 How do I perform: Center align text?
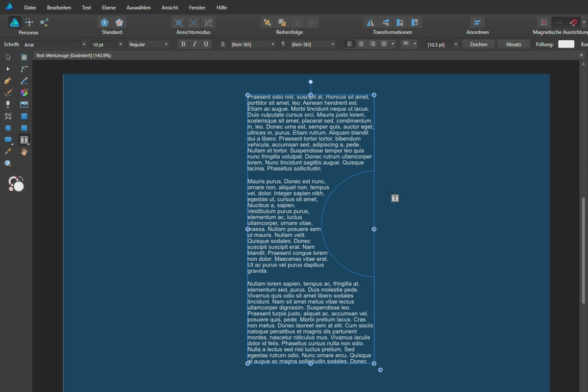click(x=361, y=44)
